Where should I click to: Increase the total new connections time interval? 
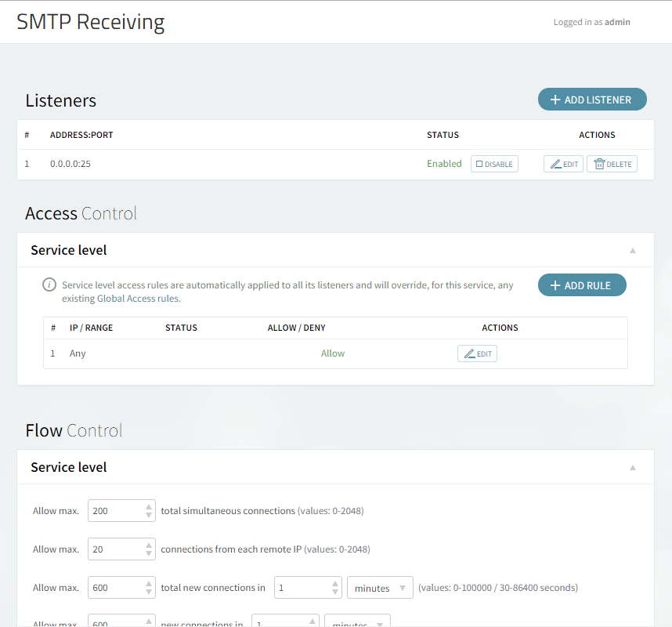click(x=335, y=584)
